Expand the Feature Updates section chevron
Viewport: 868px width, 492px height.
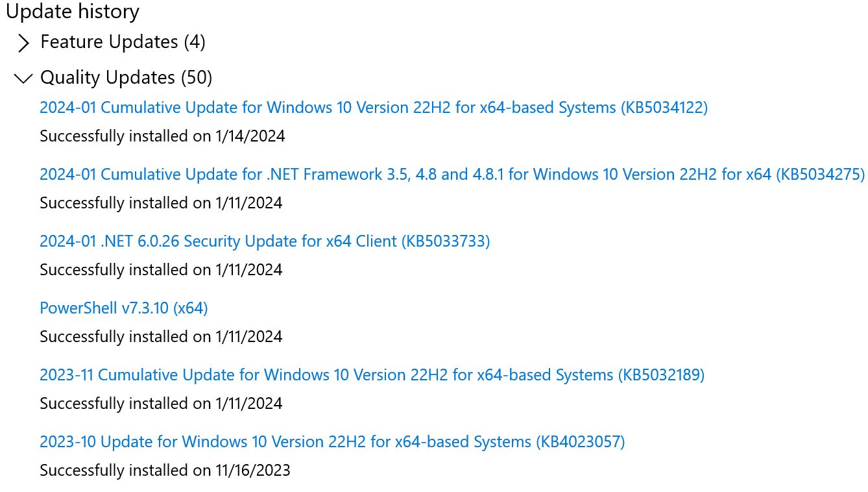tap(23, 43)
